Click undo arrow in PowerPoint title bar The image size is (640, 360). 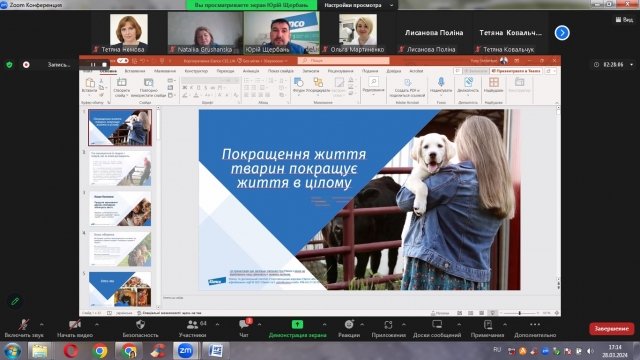pyautogui.click(x=142, y=60)
